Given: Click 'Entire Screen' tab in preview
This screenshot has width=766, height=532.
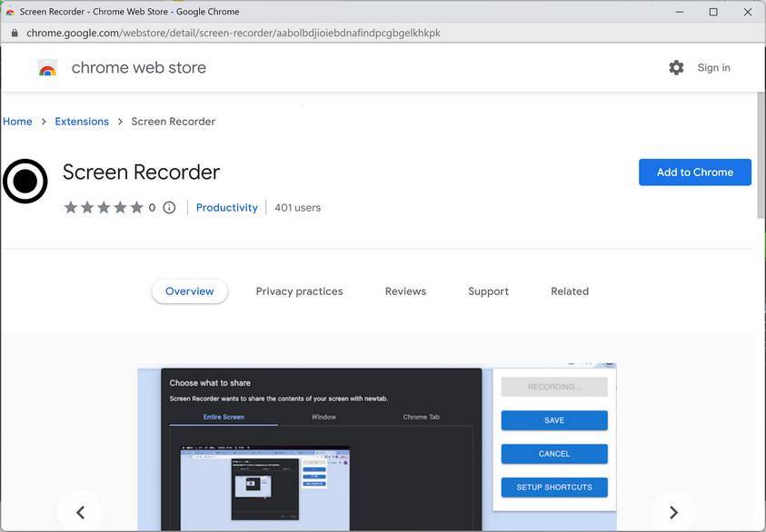Looking at the screenshot, I should point(224,417).
